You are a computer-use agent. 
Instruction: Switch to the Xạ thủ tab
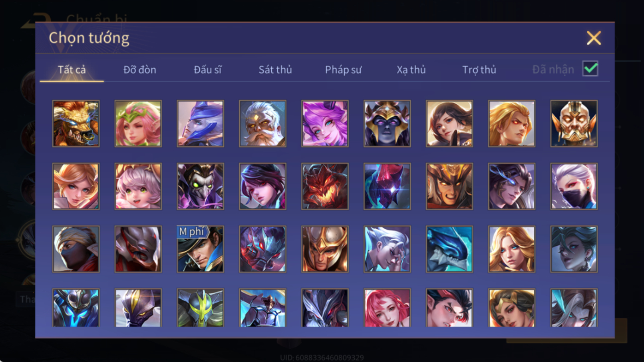411,70
